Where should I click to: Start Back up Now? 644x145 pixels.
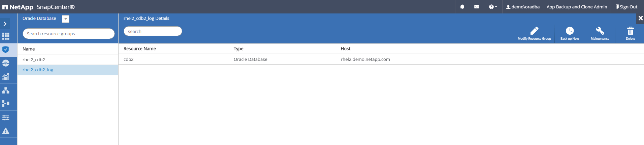pyautogui.click(x=570, y=34)
